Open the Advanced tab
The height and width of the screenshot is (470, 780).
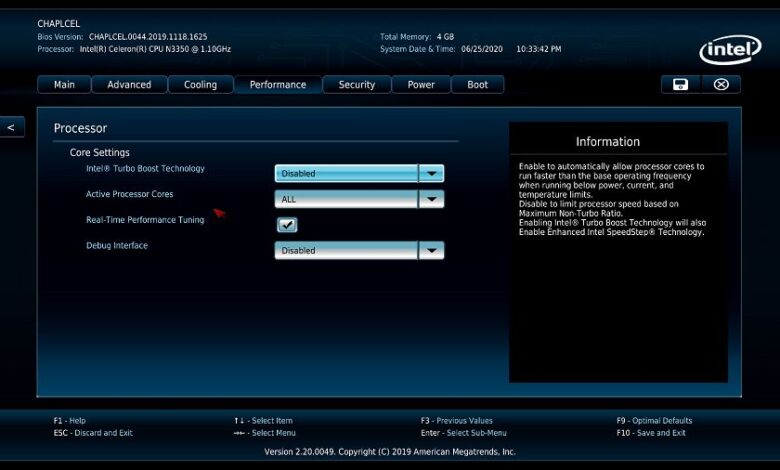(x=129, y=85)
